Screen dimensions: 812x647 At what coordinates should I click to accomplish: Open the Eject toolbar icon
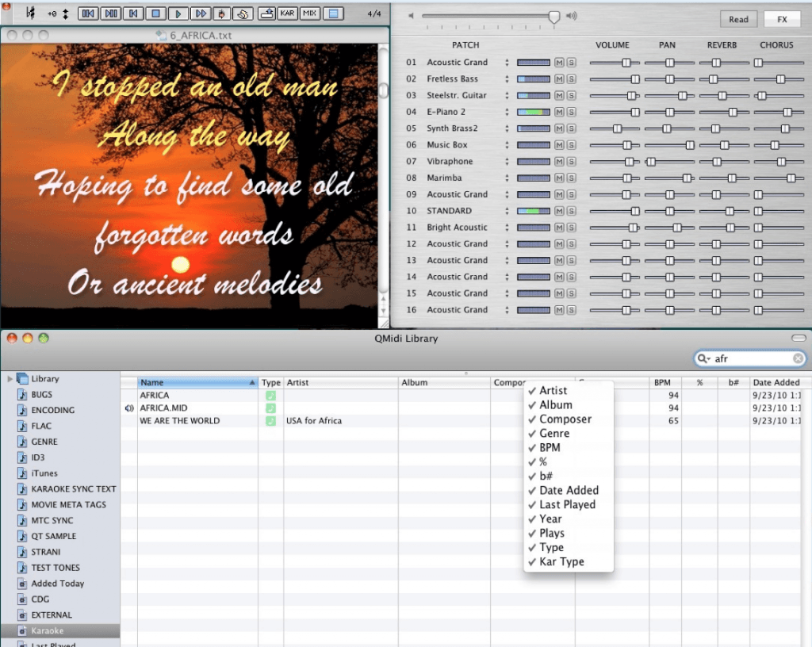pyautogui.click(x=266, y=13)
